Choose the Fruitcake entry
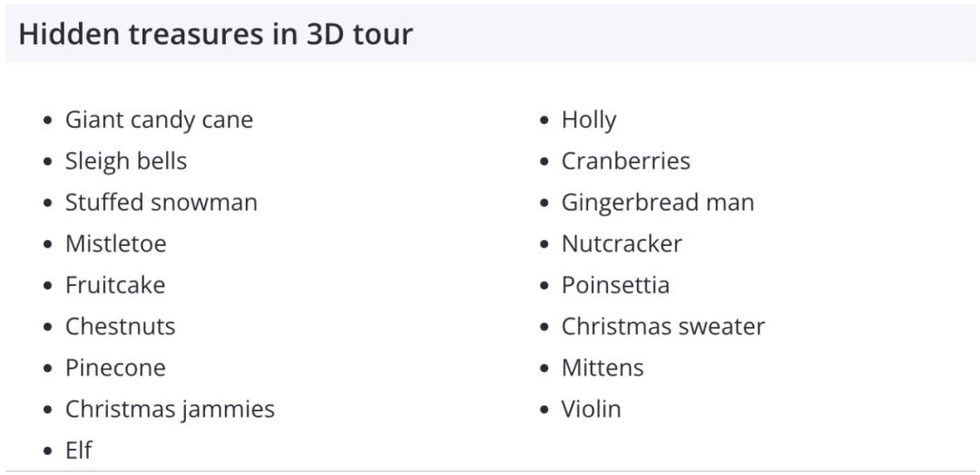This screenshot has height=475, width=980. (115, 285)
